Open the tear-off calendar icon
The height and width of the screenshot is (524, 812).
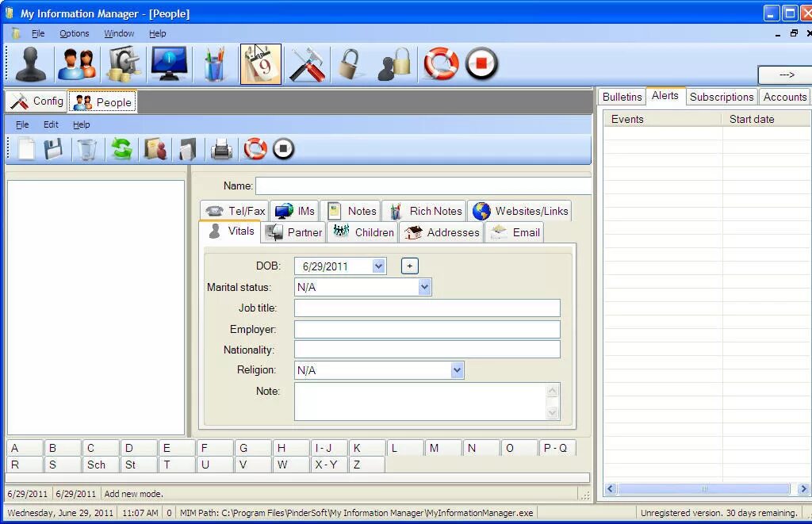[x=260, y=64]
